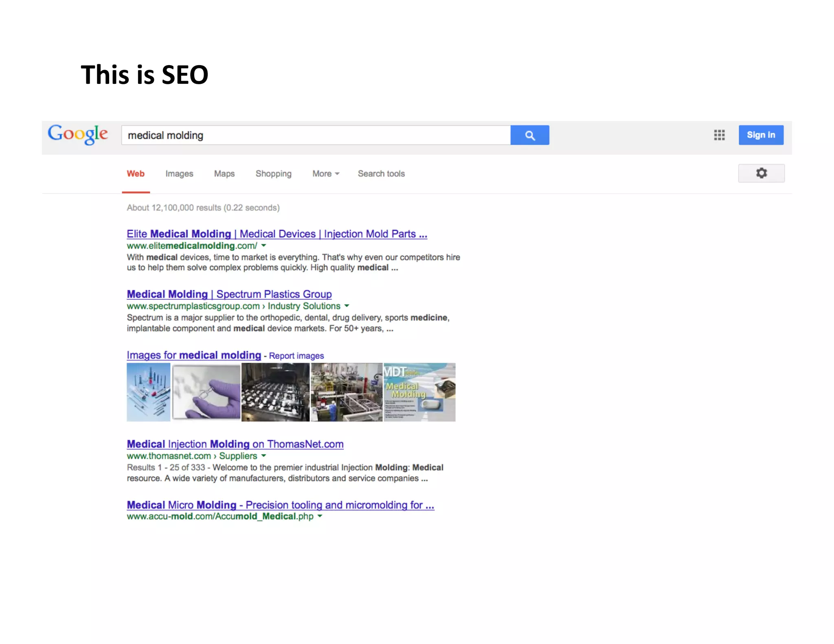Switch to the Images tab
The width and height of the screenshot is (834, 644).
click(179, 174)
